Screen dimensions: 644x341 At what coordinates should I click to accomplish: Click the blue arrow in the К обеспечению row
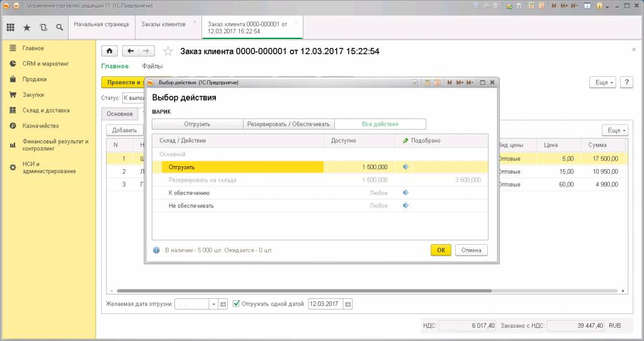click(406, 193)
